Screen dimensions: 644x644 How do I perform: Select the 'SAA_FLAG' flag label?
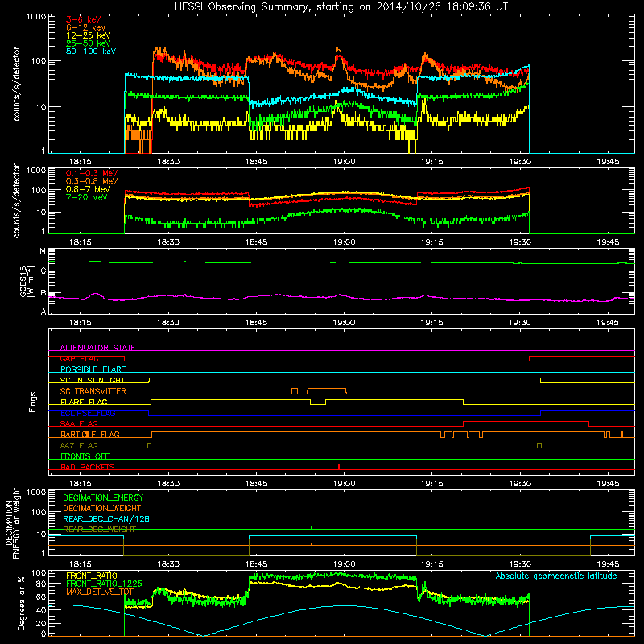click(79, 423)
